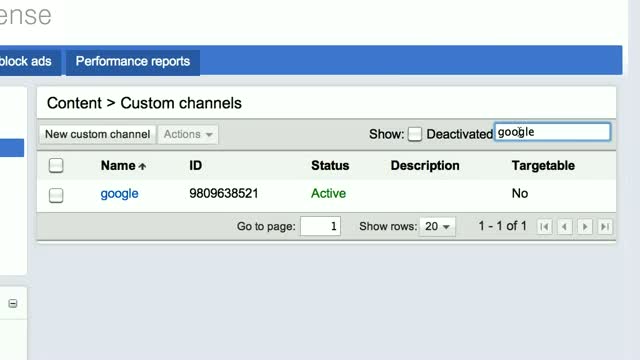Select the google channel row checkbox

pyautogui.click(x=56, y=195)
